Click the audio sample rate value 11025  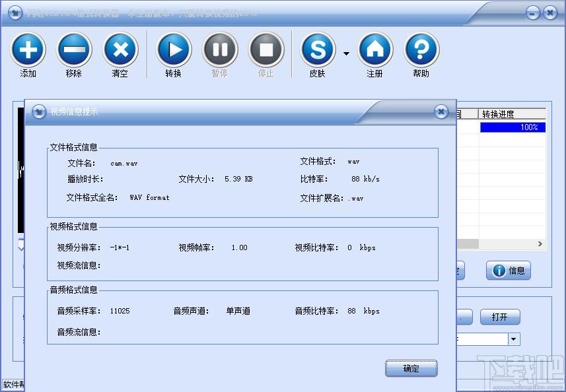tap(120, 311)
